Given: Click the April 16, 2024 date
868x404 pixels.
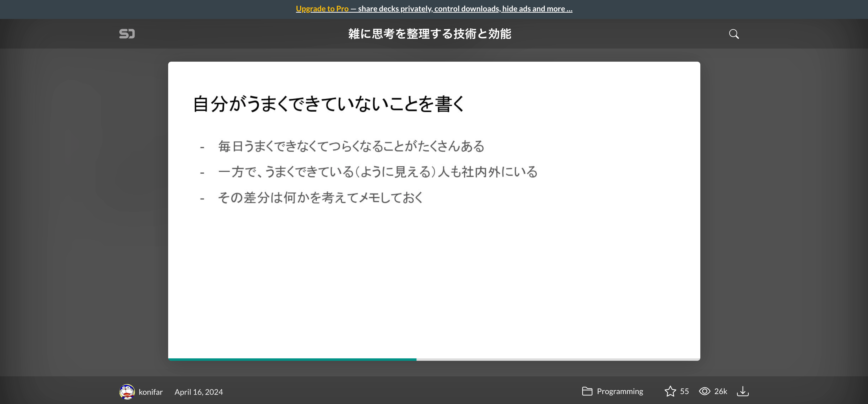Looking at the screenshot, I should pyautogui.click(x=199, y=392).
